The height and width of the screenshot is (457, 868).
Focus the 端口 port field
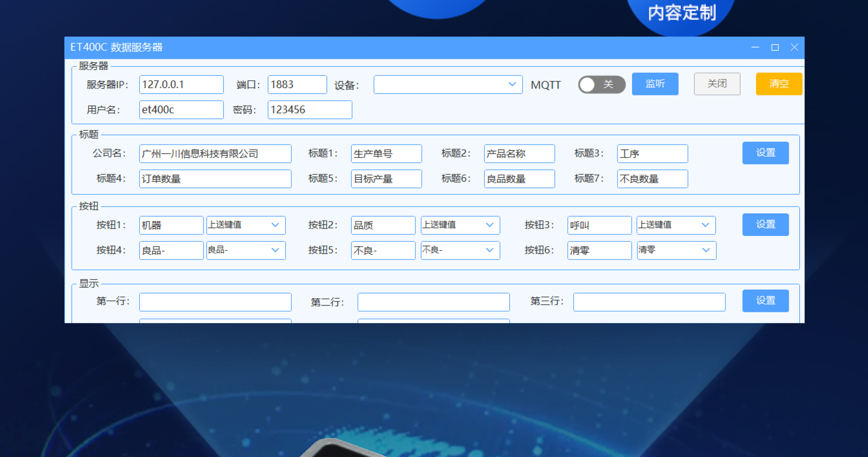tap(297, 85)
